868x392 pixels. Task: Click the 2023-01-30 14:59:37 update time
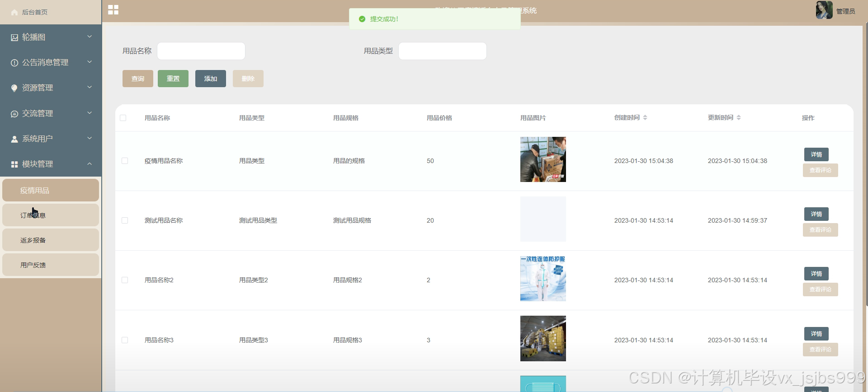click(x=737, y=220)
